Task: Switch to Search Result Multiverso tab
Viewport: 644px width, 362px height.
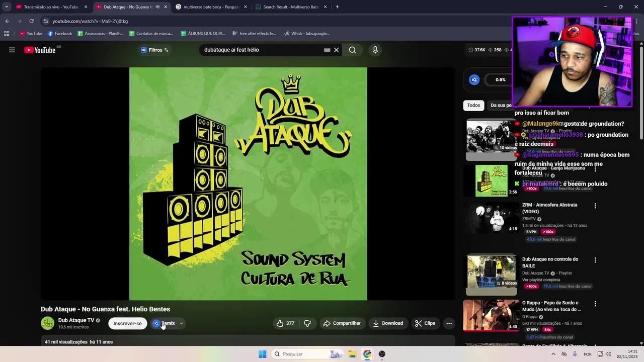Action: point(291,7)
